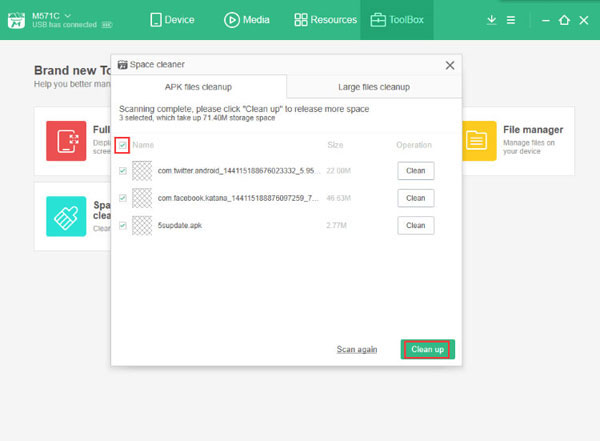Open the Resources section
This screenshot has height=441, width=600.
click(325, 19)
